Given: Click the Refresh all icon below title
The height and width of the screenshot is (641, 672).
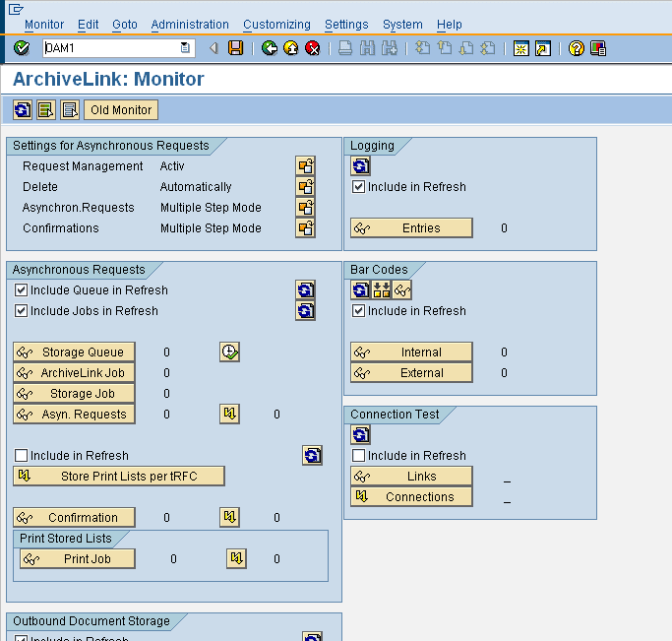Looking at the screenshot, I should (23, 109).
